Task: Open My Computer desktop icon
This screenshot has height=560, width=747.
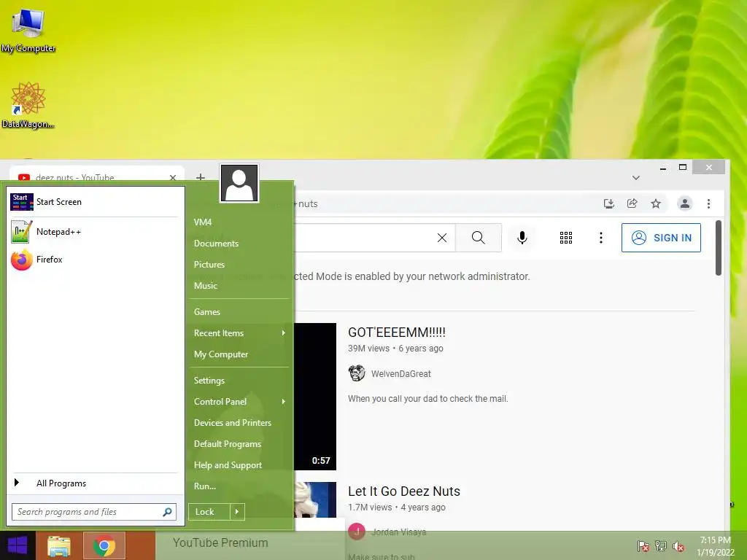Action: click(x=28, y=31)
